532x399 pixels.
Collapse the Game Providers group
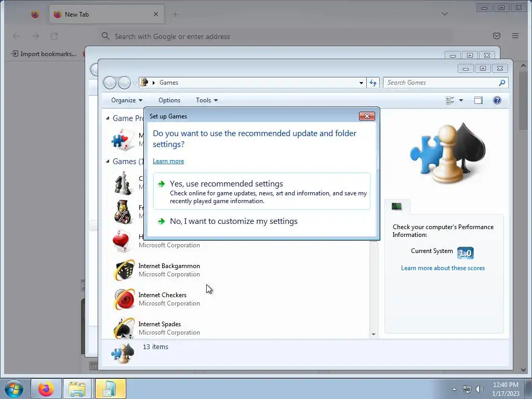(x=108, y=118)
